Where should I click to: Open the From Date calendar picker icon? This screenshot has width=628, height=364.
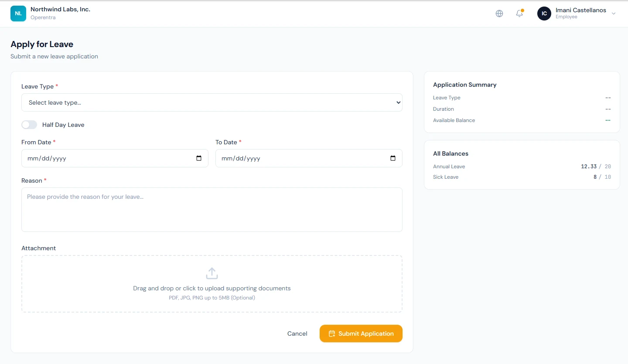199,158
